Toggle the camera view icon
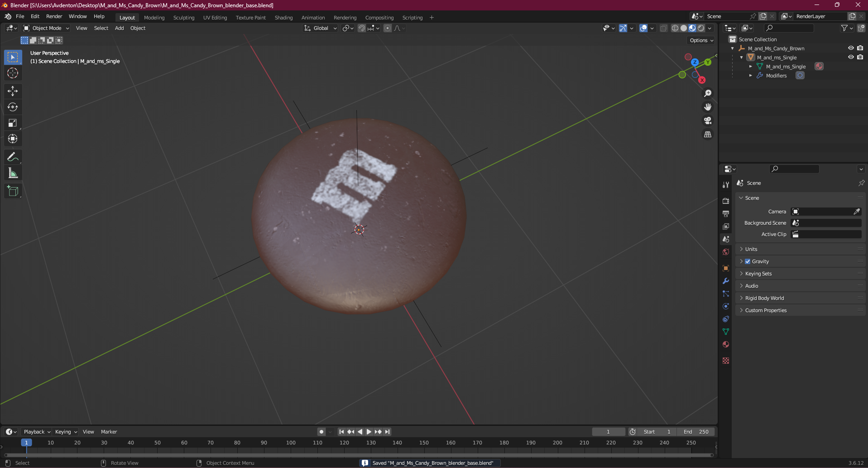This screenshot has height=468, width=868. pyautogui.click(x=708, y=121)
